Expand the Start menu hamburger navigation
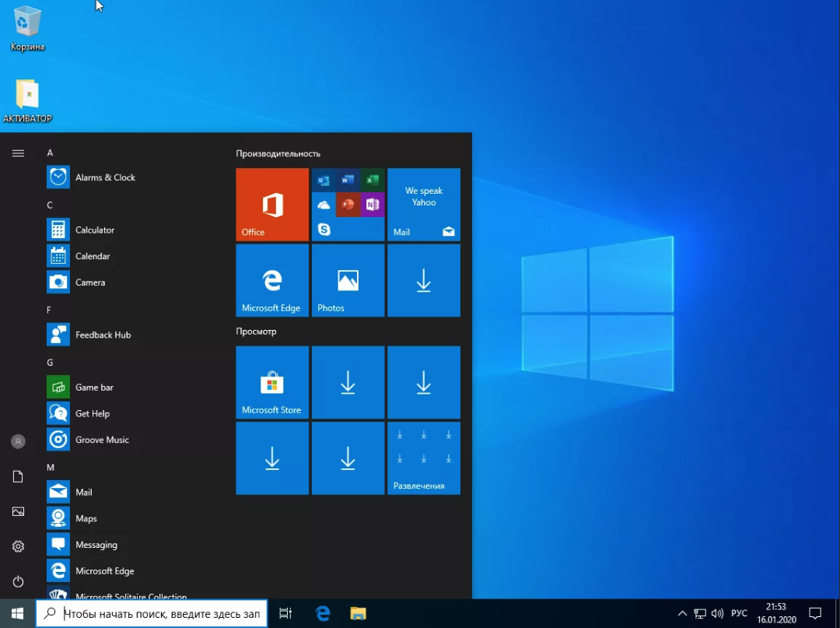The height and width of the screenshot is (628, 840). 18,154
